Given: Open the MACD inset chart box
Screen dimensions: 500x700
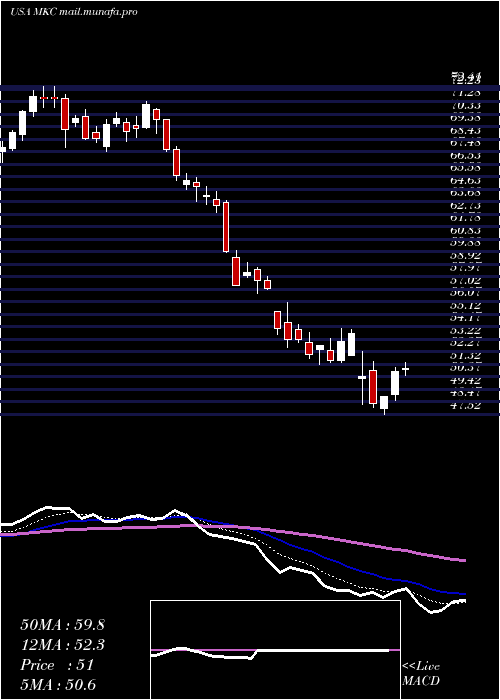Looking at the screenshot, I should click(x=275, y=650).
